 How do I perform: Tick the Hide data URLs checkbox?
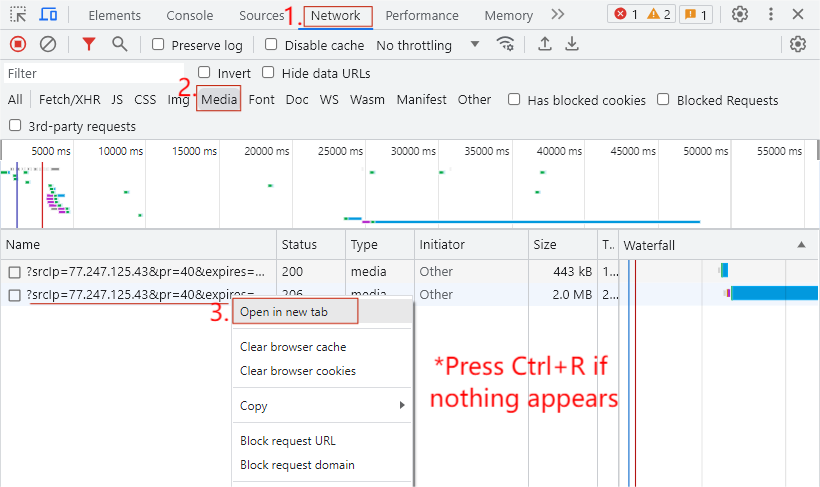(268, 73)
